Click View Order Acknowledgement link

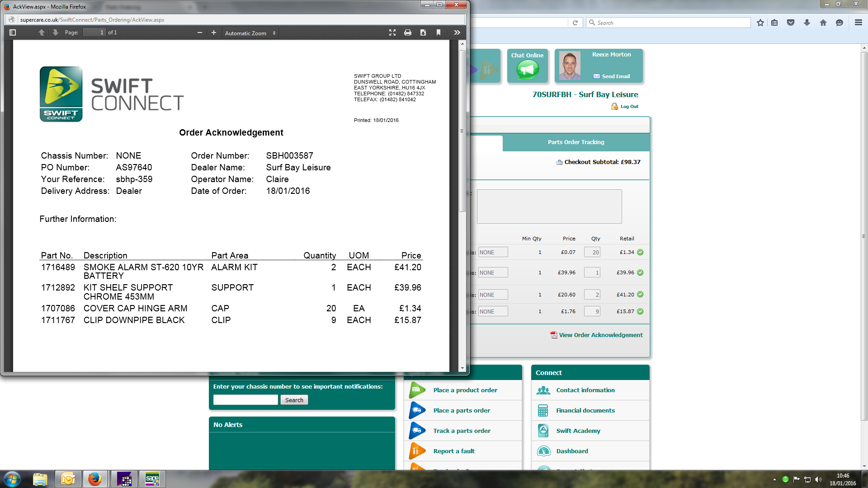[x=600, y=335]
